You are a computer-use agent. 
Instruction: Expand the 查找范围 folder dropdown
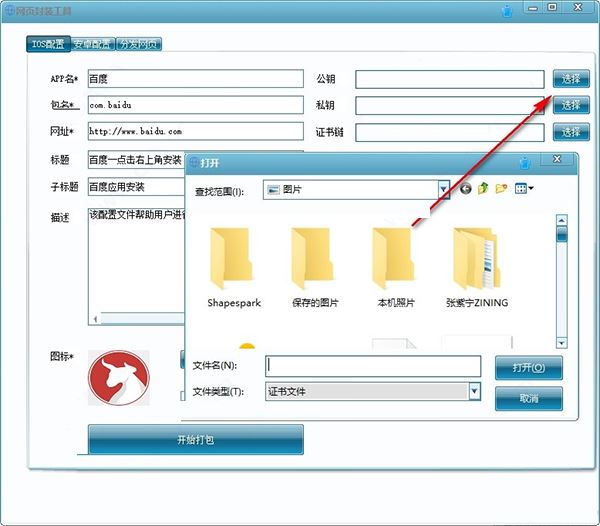tap(443, 189)
